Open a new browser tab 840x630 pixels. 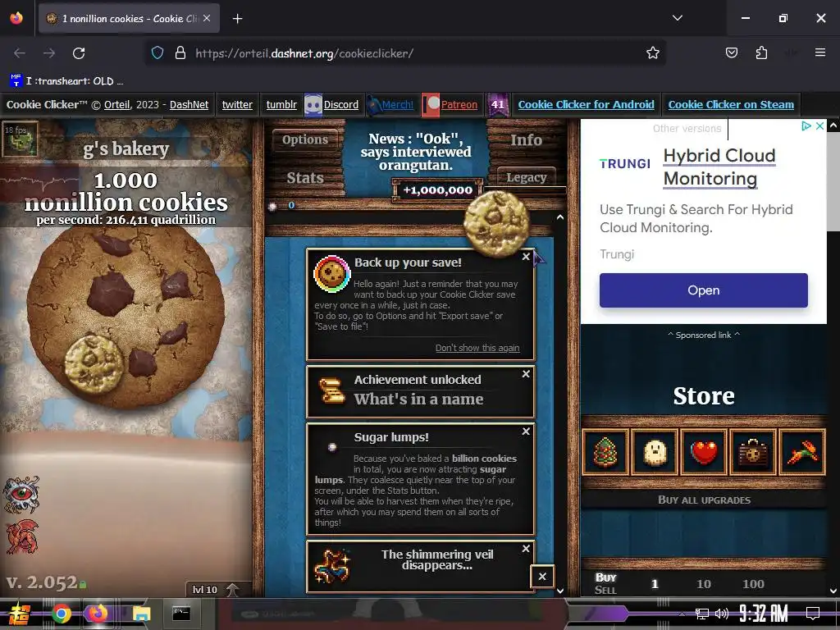point(237,19)
